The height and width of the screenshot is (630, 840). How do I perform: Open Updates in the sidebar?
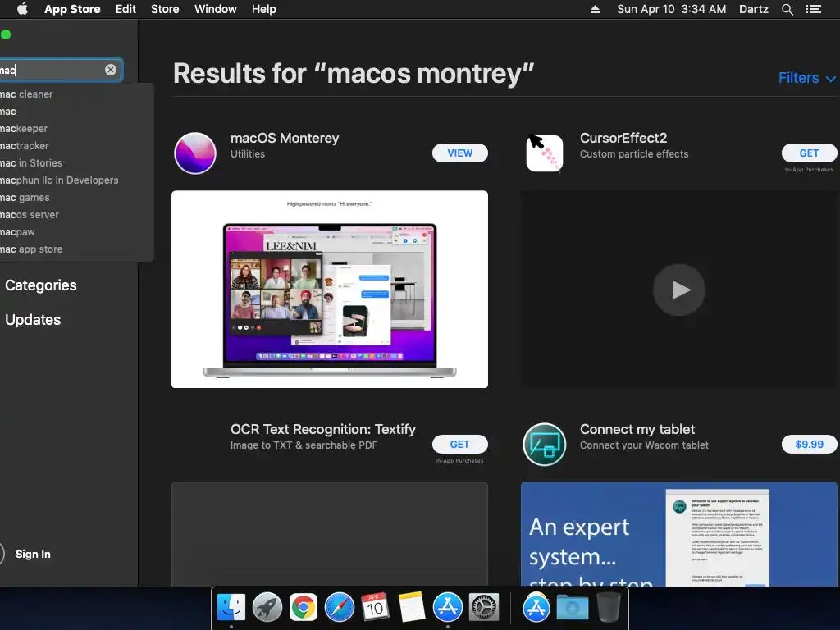(33, 320)
